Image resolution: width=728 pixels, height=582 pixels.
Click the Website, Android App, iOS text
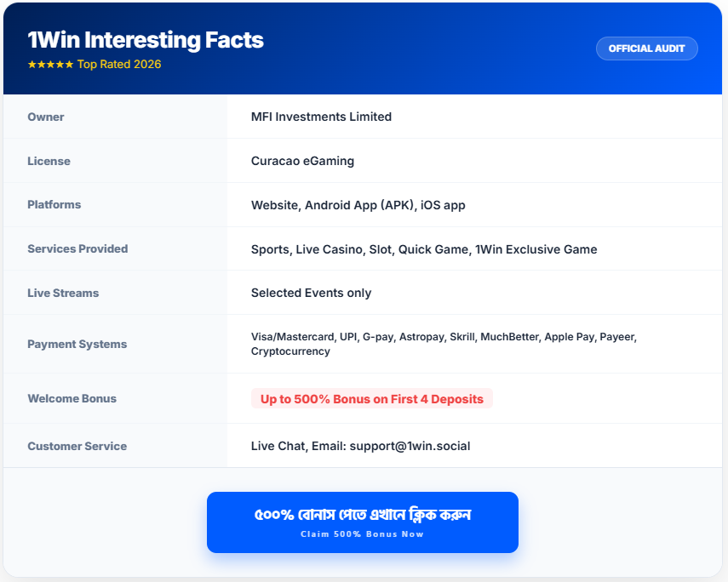tap(358, 205)
